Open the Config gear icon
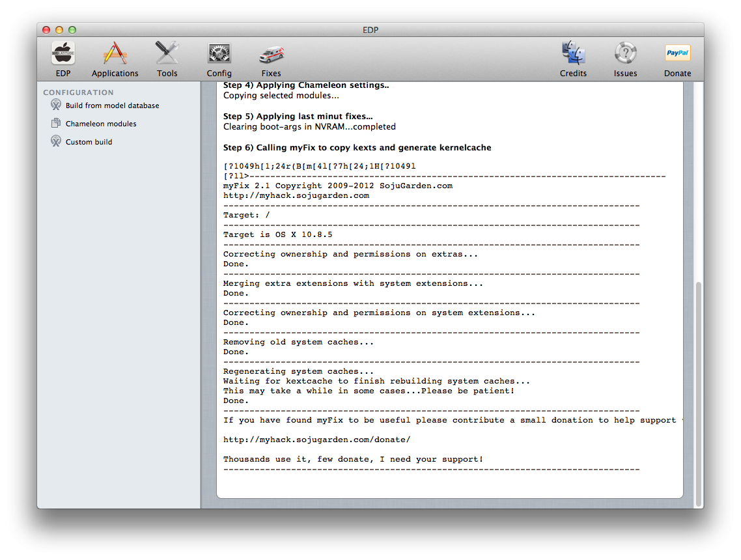 (219, 53)
